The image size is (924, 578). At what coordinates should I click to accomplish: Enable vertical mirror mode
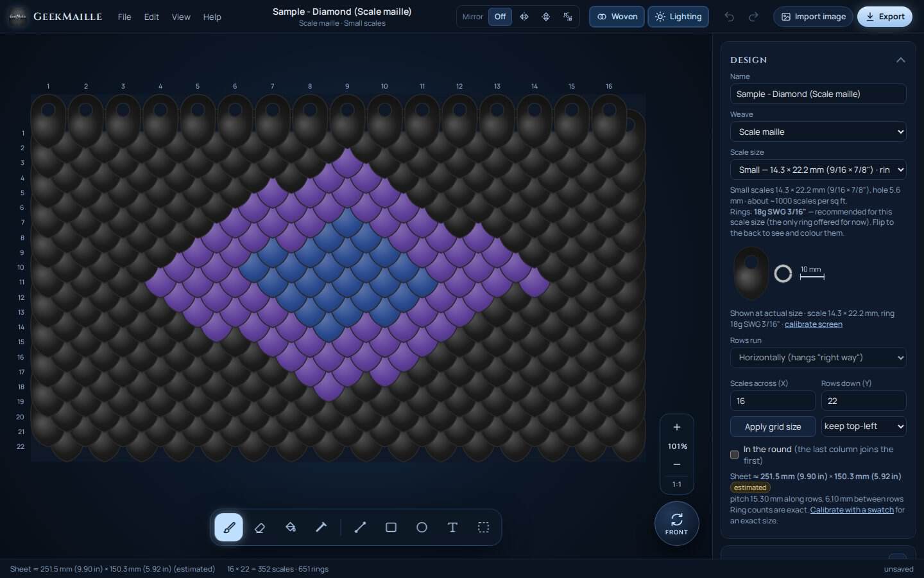pyautogui.click(x=546, y=17)
